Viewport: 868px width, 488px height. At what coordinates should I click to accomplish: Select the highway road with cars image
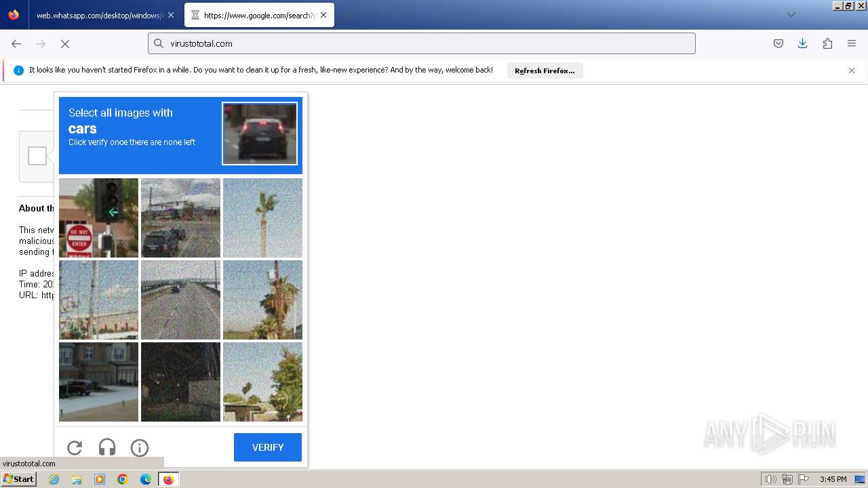pos(180,300)
